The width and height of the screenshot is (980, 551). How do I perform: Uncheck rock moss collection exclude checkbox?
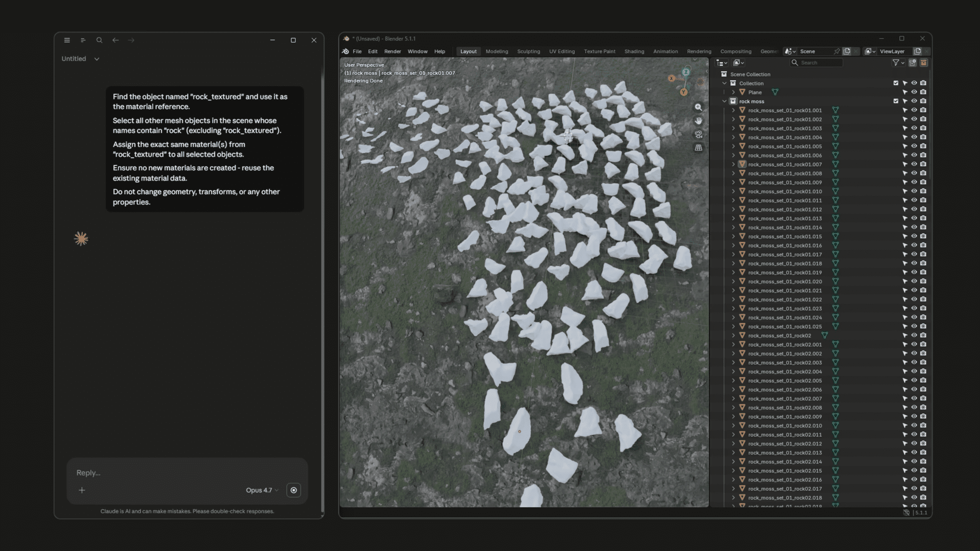[x=896, y=101]
